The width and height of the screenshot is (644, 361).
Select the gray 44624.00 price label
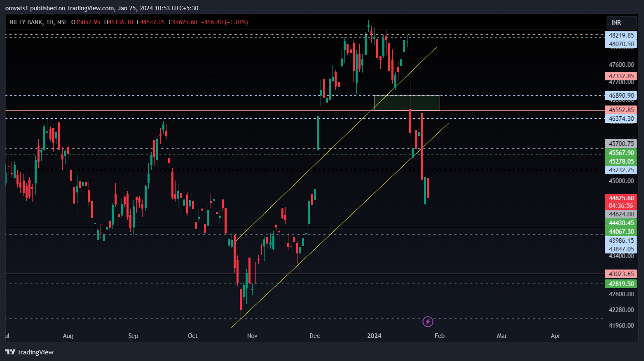(x=621, y=214)
